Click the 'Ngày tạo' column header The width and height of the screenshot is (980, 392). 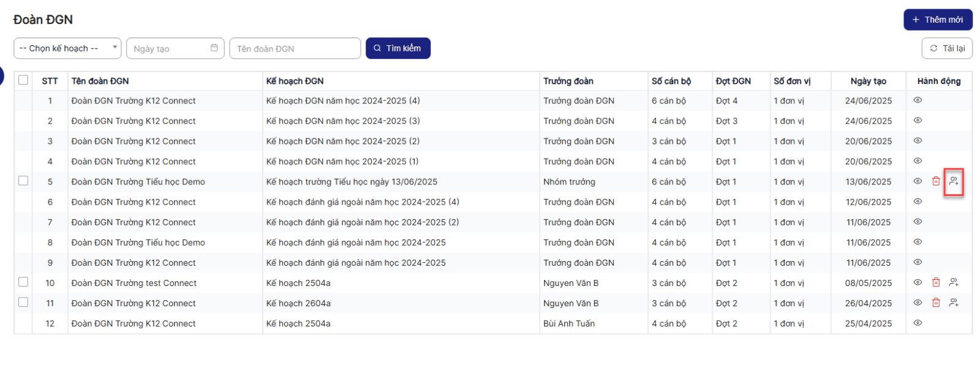[868, 81]
